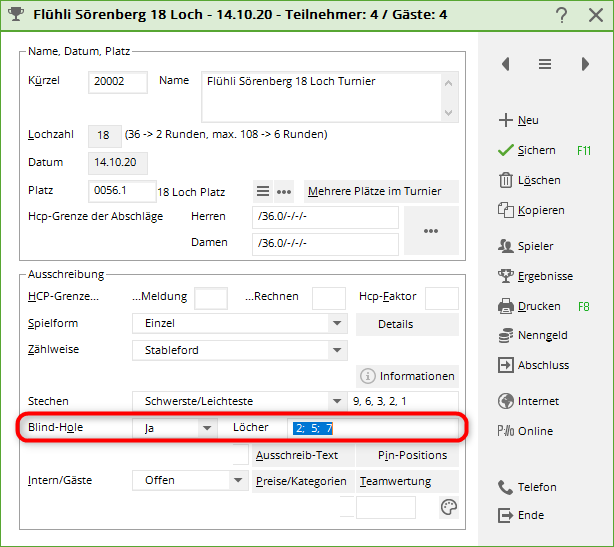Open the hamburger list menu at top right
614x547 pixels.
pyautogui.click(x=545, y=64)
